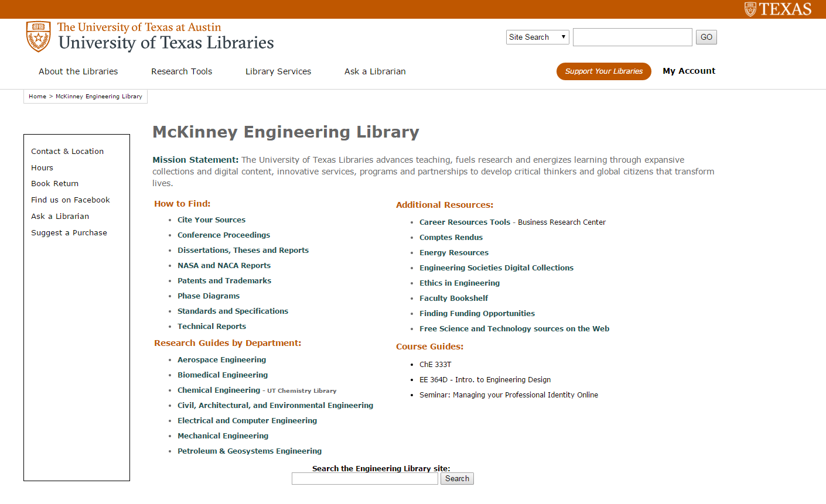Open EE 364D Intro to Engineering Design guide

pos(485,379)
